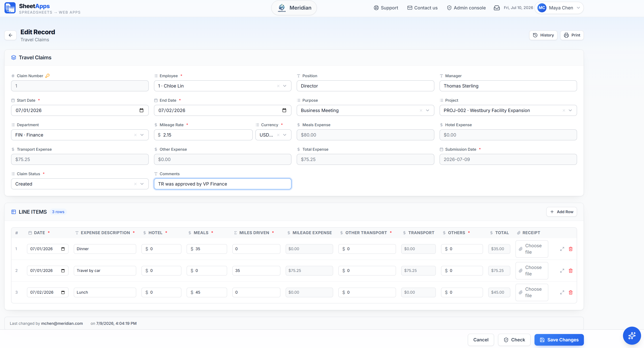Delete the Travel by car line item
This screenshot has width=644, height=348.
click(570, 271)
